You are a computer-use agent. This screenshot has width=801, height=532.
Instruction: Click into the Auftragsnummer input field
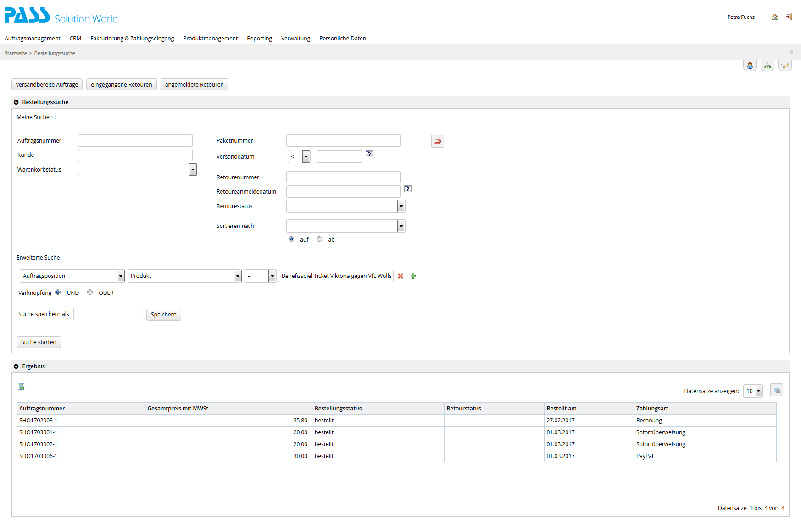point(135,141)
